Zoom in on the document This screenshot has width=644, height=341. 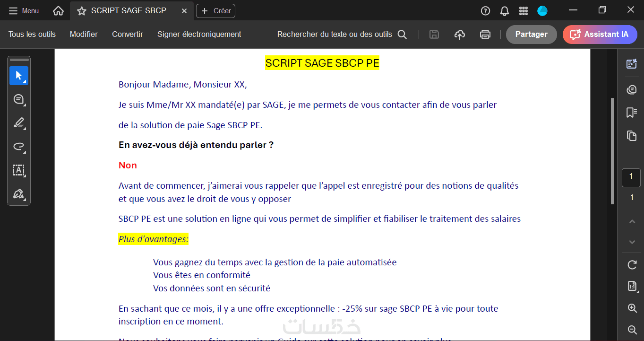click(x=632, y=308)
